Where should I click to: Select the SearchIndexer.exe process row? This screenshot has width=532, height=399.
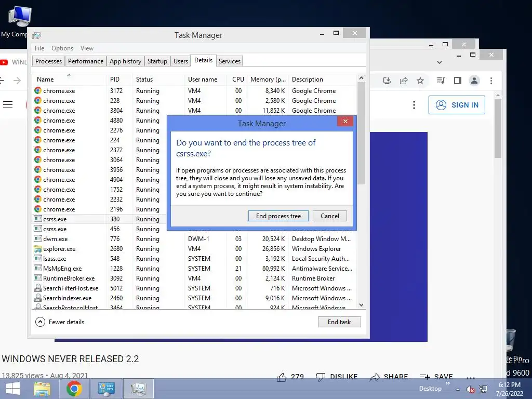point(194,298)
